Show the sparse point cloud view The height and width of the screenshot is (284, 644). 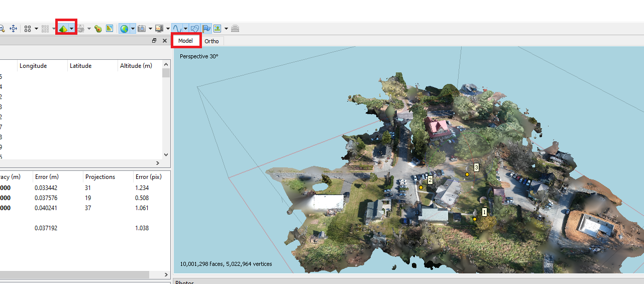pos(28,29)
